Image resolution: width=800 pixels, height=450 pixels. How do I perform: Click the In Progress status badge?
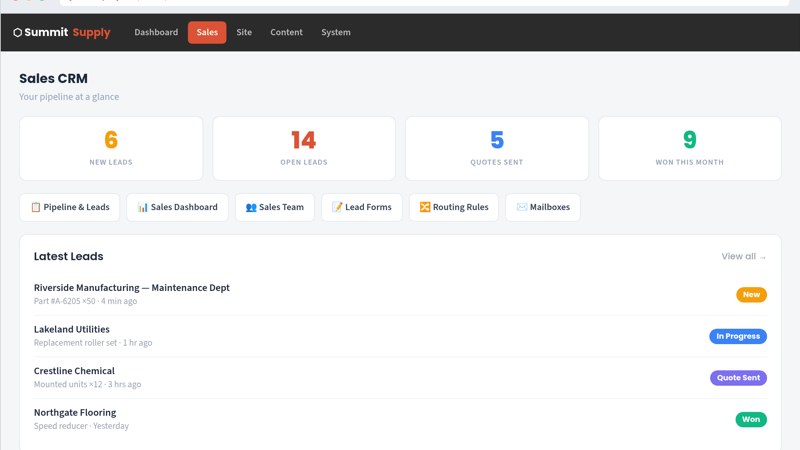click(x=738, y=336)
